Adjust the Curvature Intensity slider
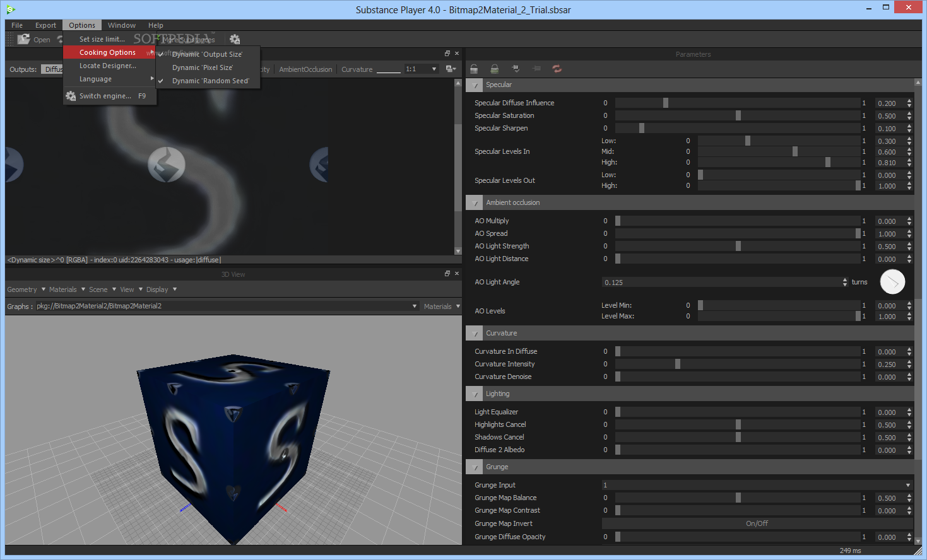927x560 pixels. pyautogui.click(x=738, y=364)
